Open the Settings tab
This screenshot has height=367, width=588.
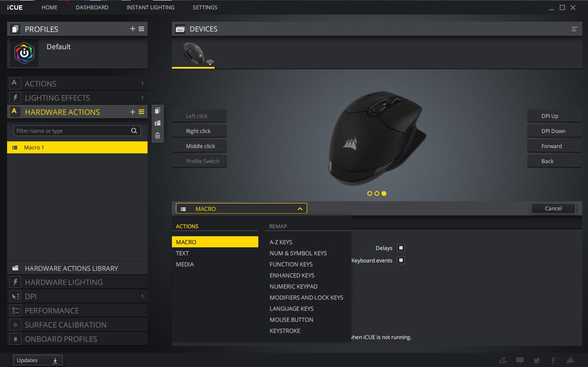tap(205, 8)
